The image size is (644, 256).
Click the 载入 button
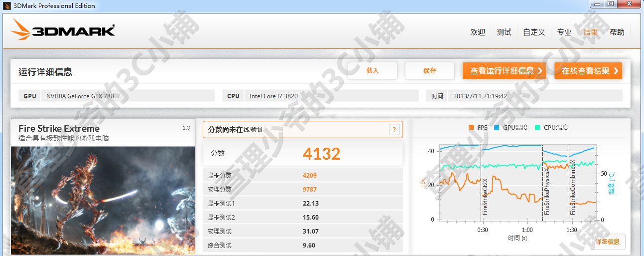pyautogui.click(x=373, y=70)
